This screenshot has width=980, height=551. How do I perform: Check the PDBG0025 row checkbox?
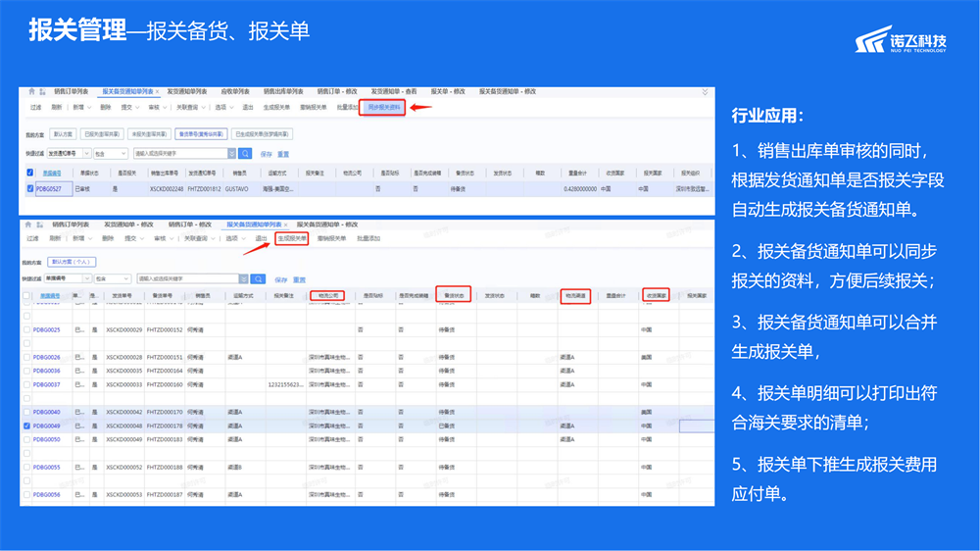click(x=26, y=329)
